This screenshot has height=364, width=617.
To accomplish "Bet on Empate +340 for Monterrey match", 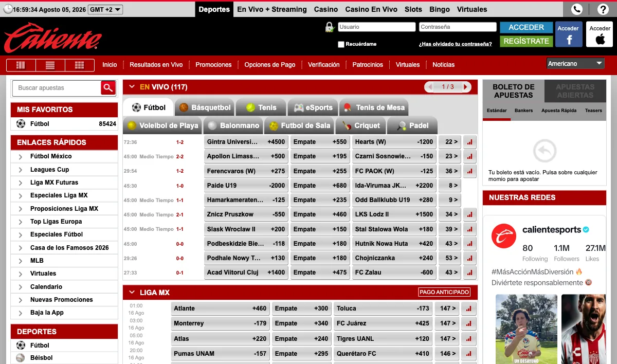I will [x=302, y=323].
